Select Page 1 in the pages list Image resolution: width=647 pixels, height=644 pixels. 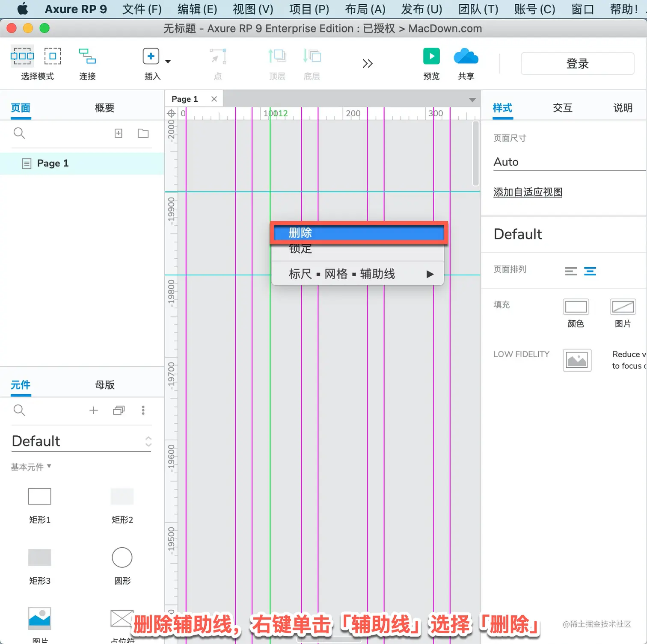point(82,163)
